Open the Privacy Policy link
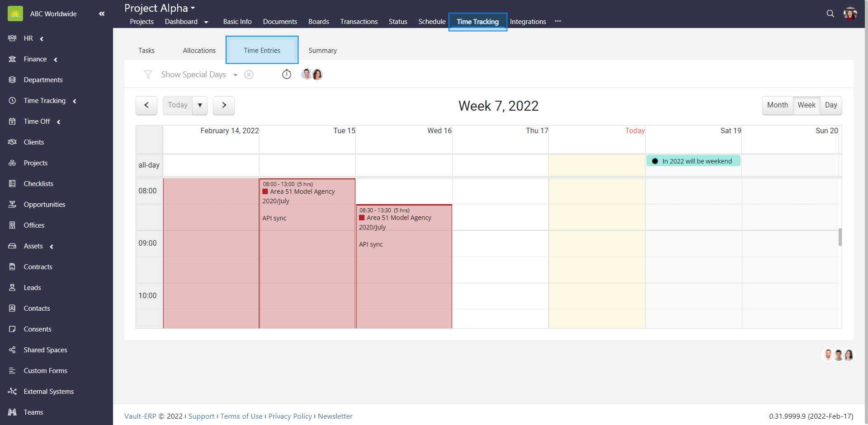The width and height of the screenshot is (868, 425). point(290,416)
